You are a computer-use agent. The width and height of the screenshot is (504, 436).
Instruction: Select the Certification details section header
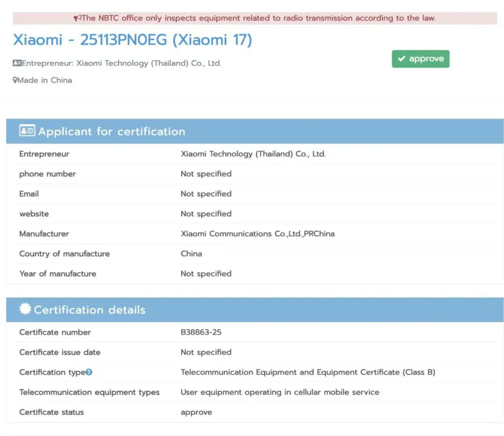[x=89, y=310]
